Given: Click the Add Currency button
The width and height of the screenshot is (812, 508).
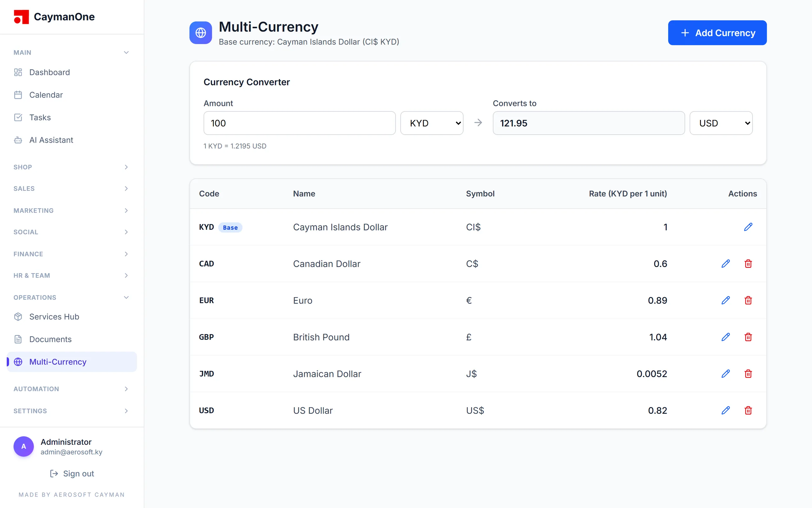Looking at the screenshot, I should [717, 33].
